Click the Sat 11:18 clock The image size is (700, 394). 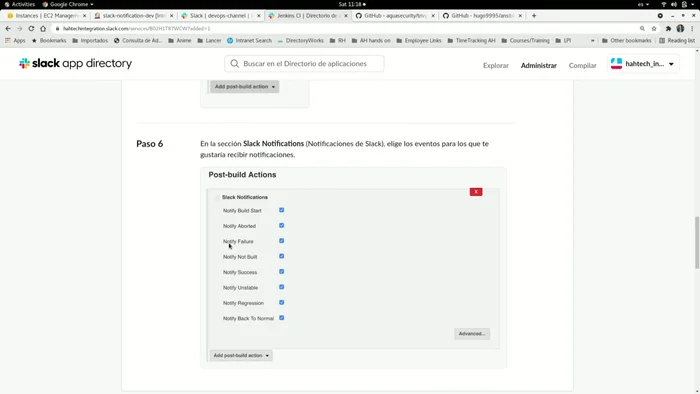point(352,4)
